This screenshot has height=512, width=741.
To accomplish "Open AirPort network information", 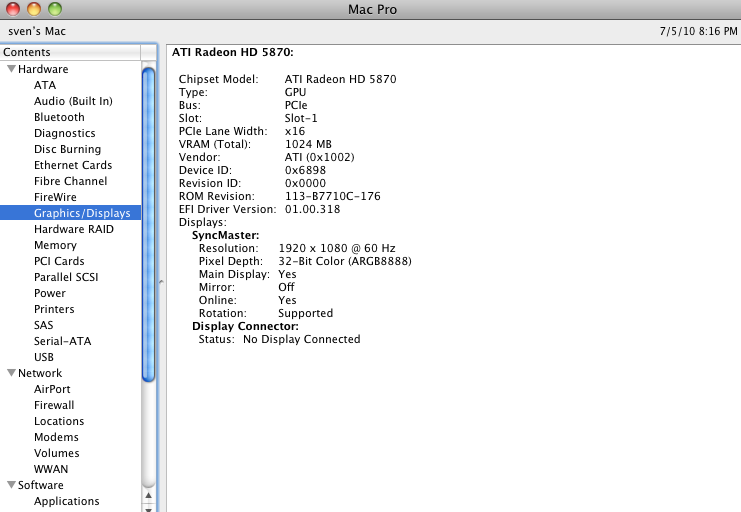I will 52,389.
